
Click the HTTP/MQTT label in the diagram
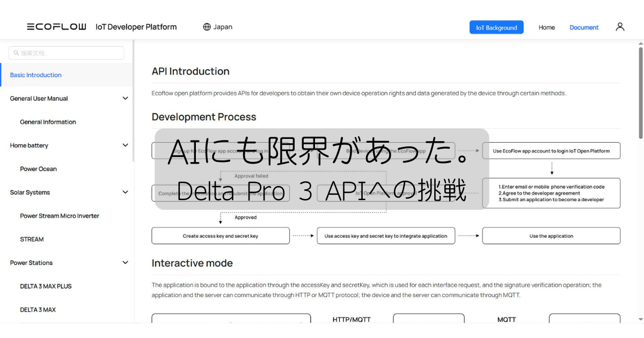tap(352, 320)
